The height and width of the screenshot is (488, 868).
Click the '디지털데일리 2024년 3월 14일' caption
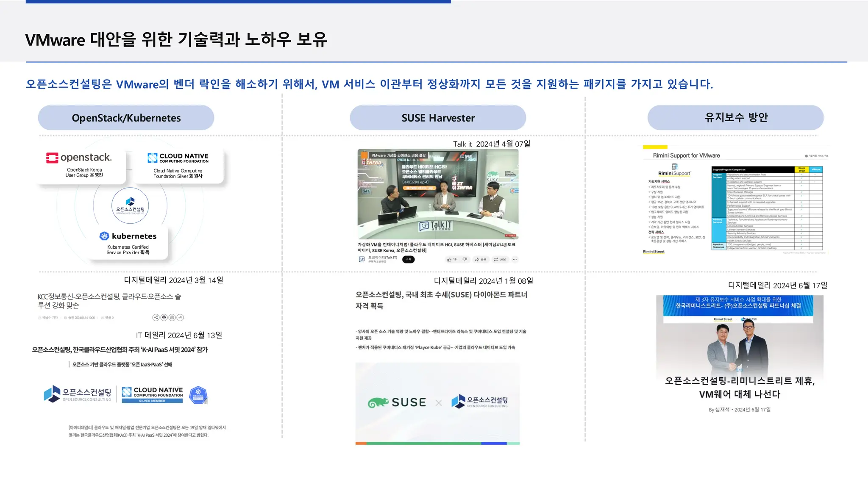[173, 280]
